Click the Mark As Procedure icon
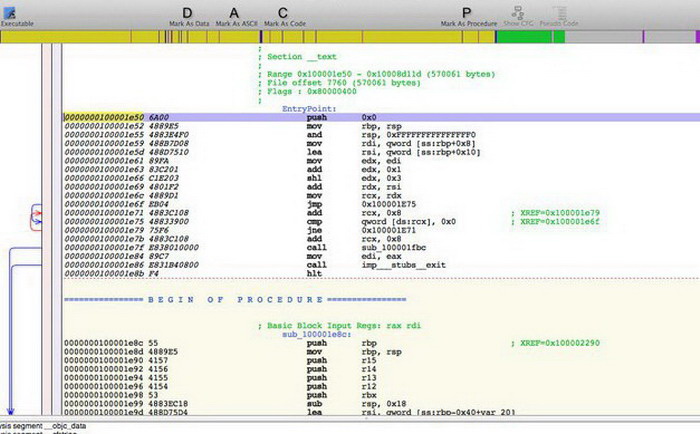This screenshot has height=434, width=700. 467,13
